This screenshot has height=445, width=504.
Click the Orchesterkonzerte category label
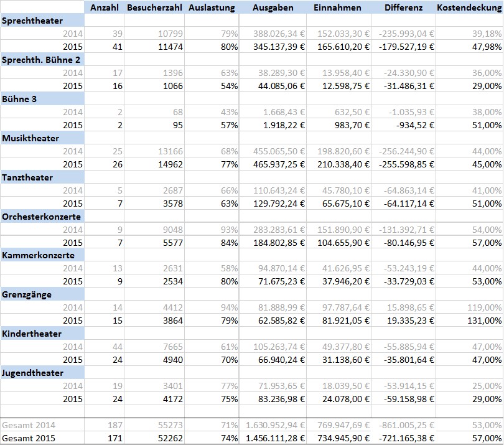click(x=42, y=217)
